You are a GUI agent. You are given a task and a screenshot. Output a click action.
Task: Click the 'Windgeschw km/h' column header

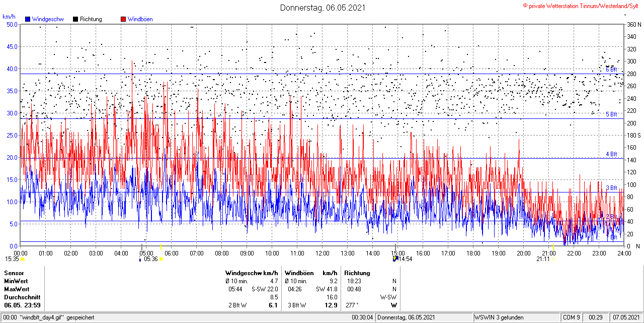point(252,273)
